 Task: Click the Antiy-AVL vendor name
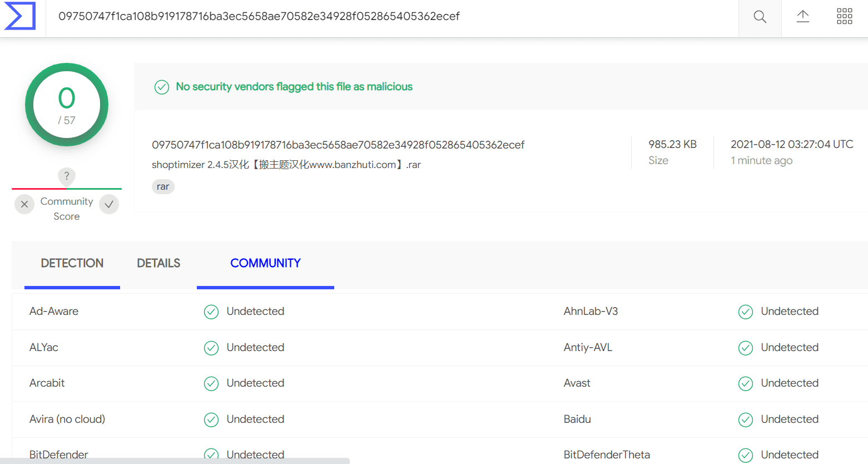coord(588,347)
